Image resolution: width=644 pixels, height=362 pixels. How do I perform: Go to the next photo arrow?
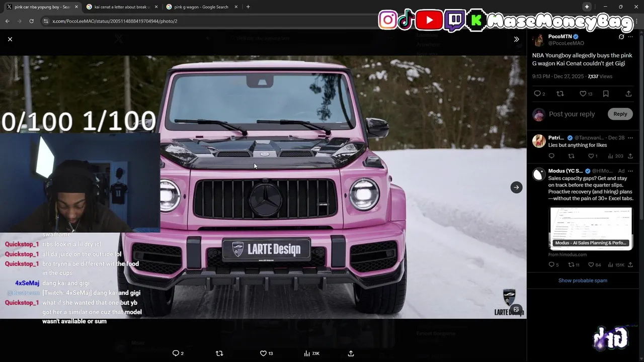[516, 187]
